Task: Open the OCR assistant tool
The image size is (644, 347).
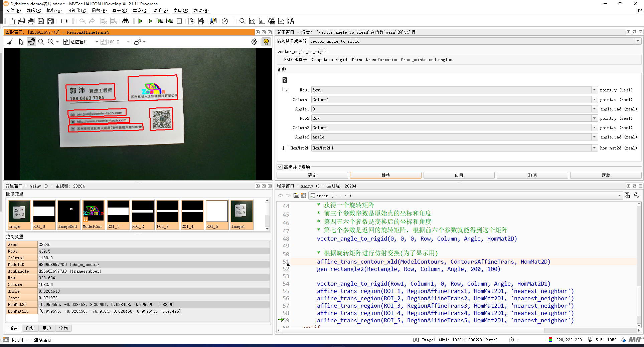Action: pyautogui.click(x=291, y=21)
